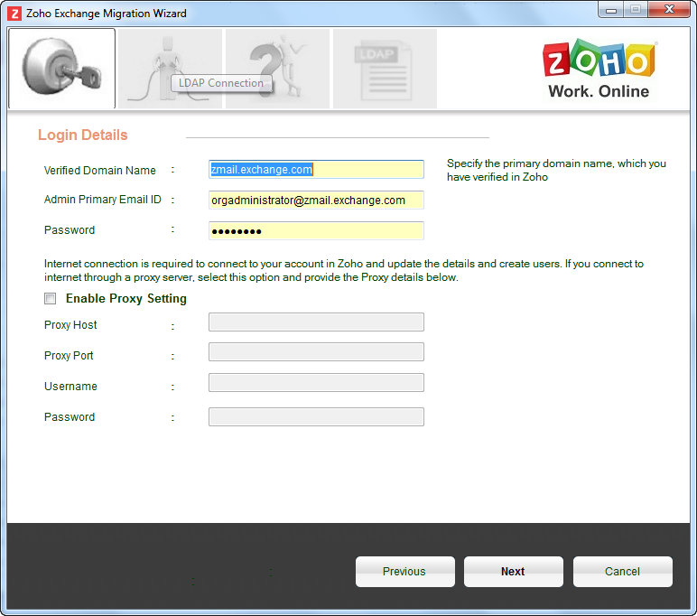Click the question mark figure step icon
Viewport: 697px width, 616px height.
coord(277,69)
